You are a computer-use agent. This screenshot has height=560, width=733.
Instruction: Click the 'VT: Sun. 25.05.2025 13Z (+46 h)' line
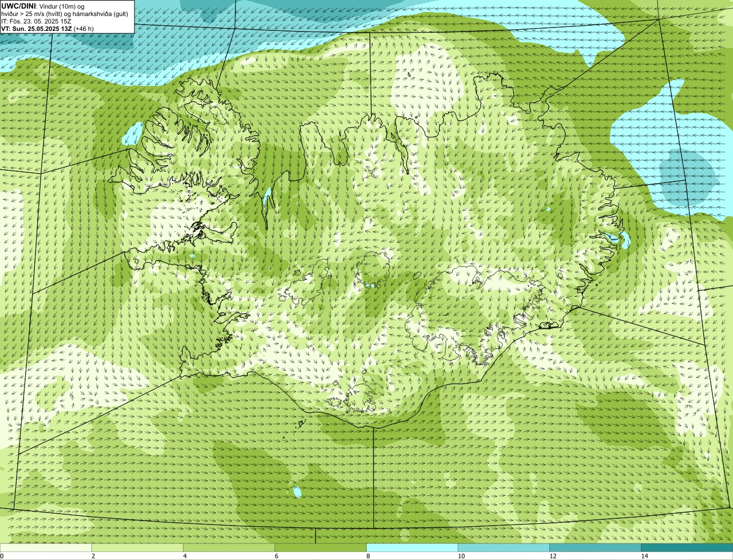point(48,28)
